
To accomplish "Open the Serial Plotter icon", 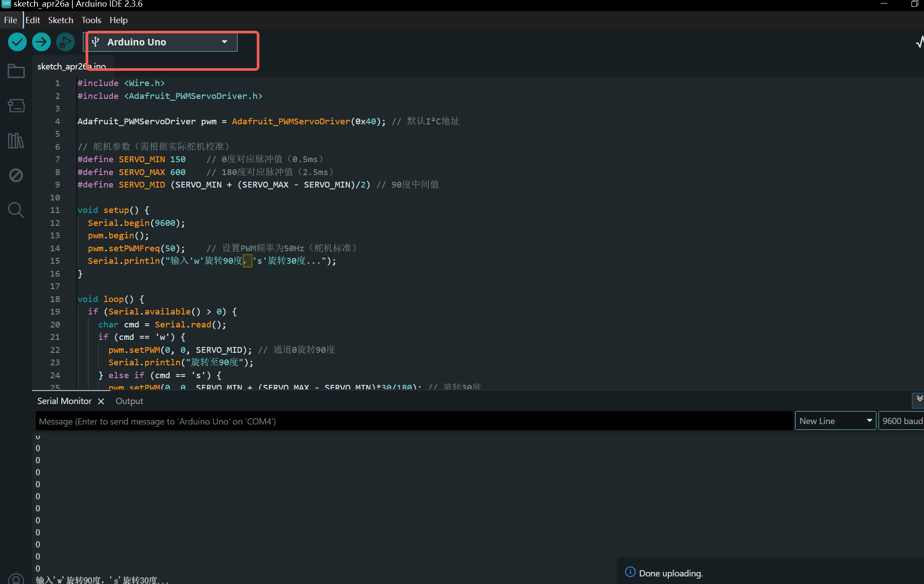I will coord(919,42).
